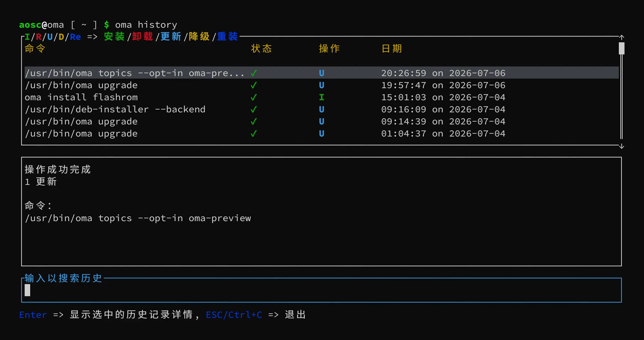The image size is (644, 340).
Task: Select the upgrade row dated 01:04:37
Action: [x=321, y=133]
